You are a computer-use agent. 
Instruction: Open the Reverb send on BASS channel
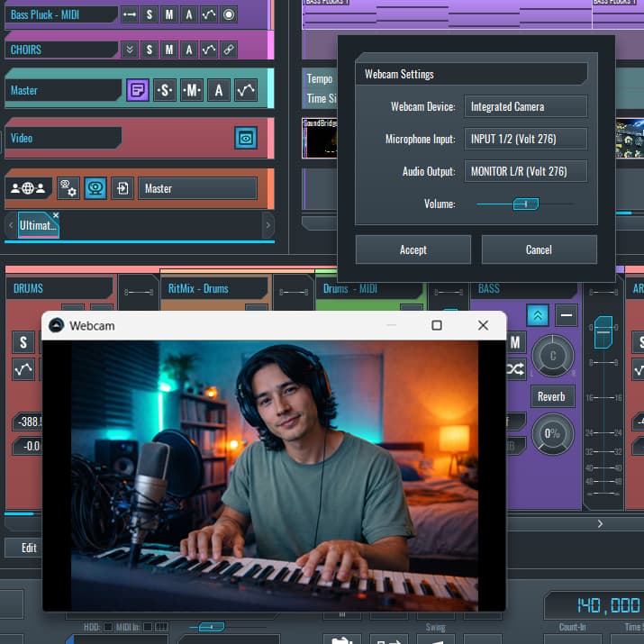(x=552, y=396)
